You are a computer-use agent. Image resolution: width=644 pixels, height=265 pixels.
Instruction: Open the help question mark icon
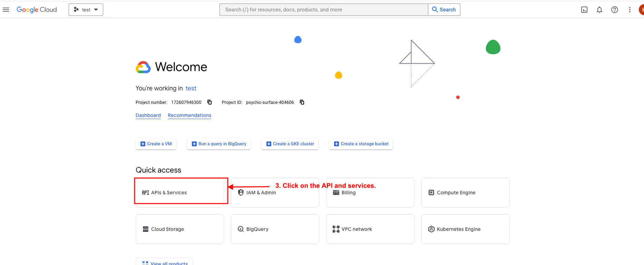click(x=615, y=10)
